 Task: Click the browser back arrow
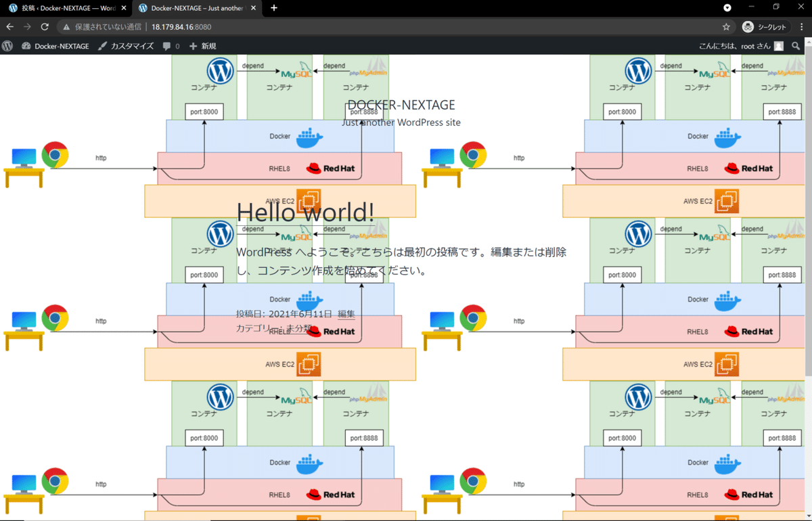click(10, 27)
